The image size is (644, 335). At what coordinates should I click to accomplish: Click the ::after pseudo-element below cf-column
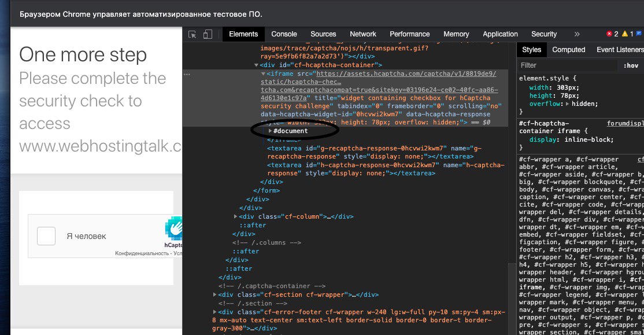coord(253,225)
